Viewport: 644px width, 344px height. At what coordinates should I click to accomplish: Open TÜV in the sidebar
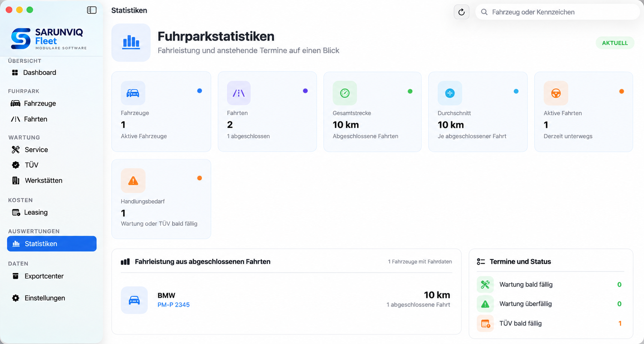tap(52, 165)
